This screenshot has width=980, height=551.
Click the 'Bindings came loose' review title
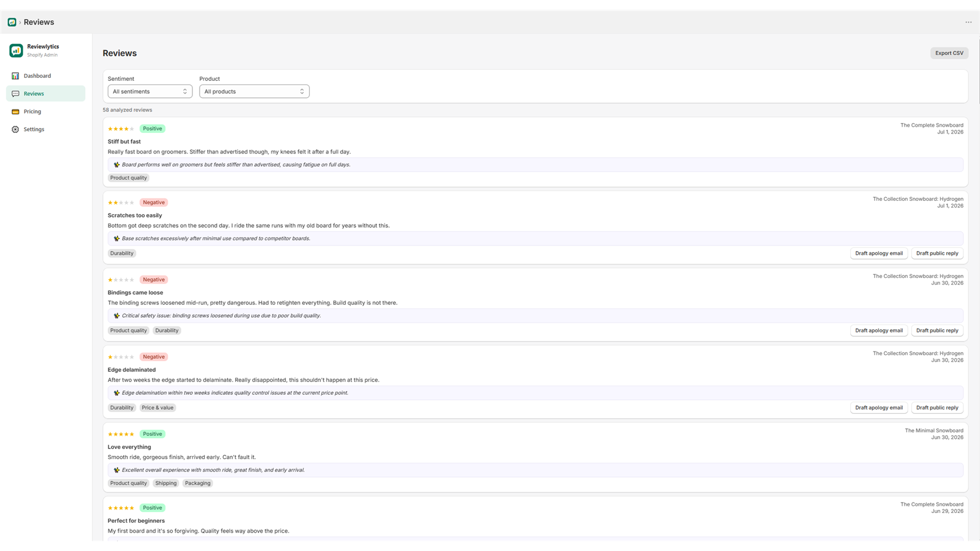coord(135,293)
